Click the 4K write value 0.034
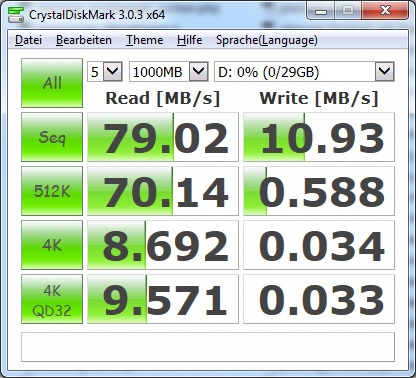Viewport: 416px width, 378px height. point(319,245)
